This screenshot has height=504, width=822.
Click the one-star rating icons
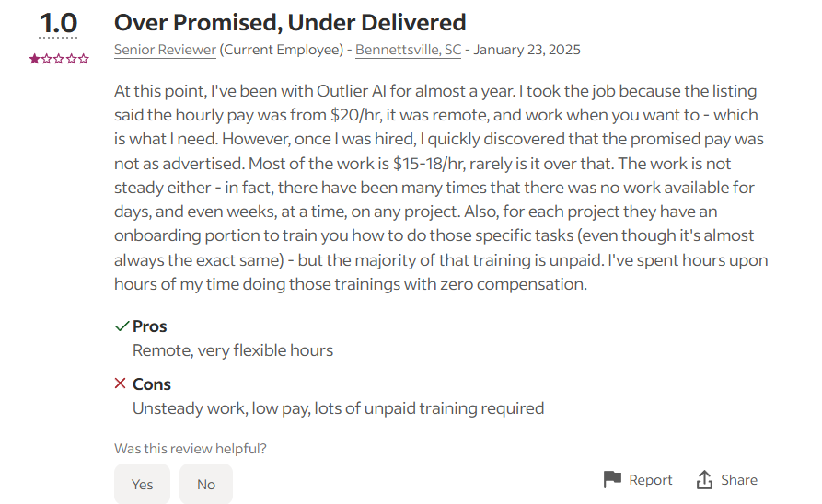59,59
